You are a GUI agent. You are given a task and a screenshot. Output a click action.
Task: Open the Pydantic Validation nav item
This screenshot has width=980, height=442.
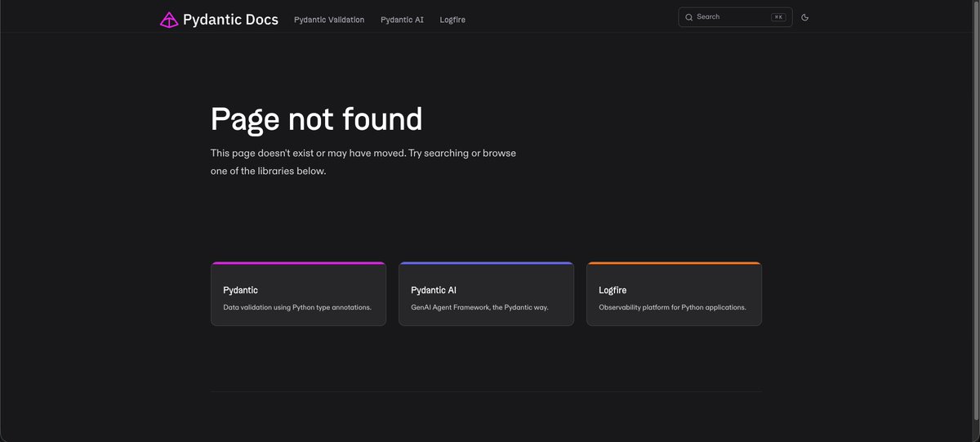pyautogui.click(x=329, y=20)
